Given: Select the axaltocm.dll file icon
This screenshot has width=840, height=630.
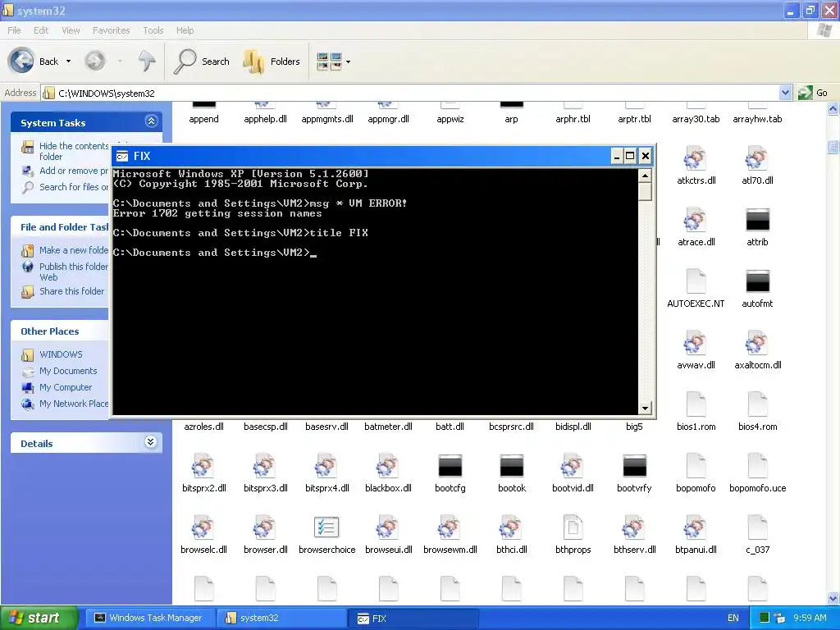Looking at the screenshot, I should point(757,344).
